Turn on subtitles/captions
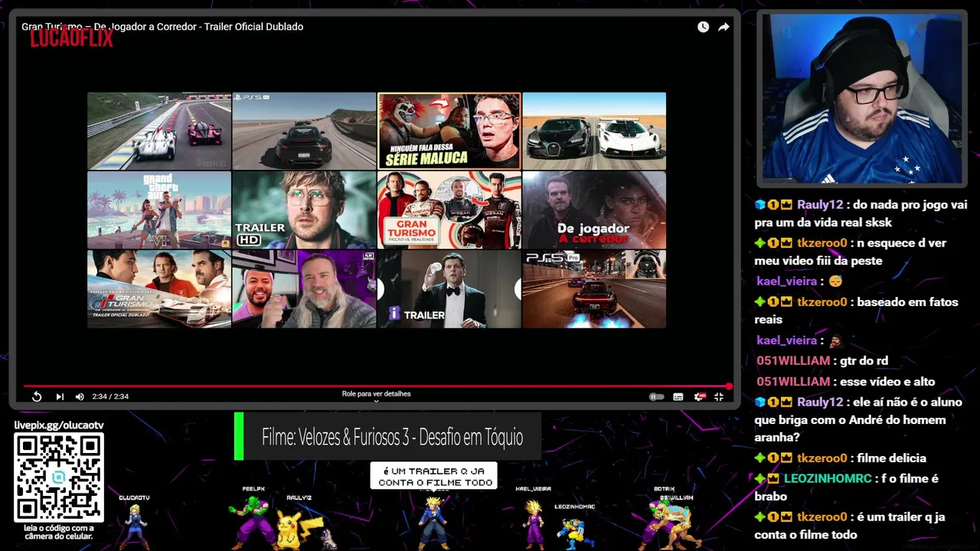980x551 pixels. [678, 396]
